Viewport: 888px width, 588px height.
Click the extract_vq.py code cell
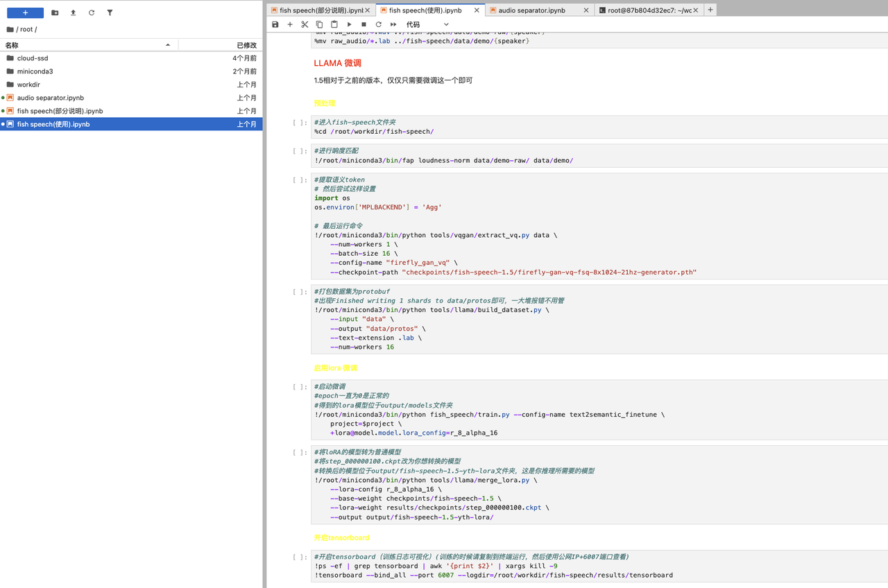click(599, 226)
